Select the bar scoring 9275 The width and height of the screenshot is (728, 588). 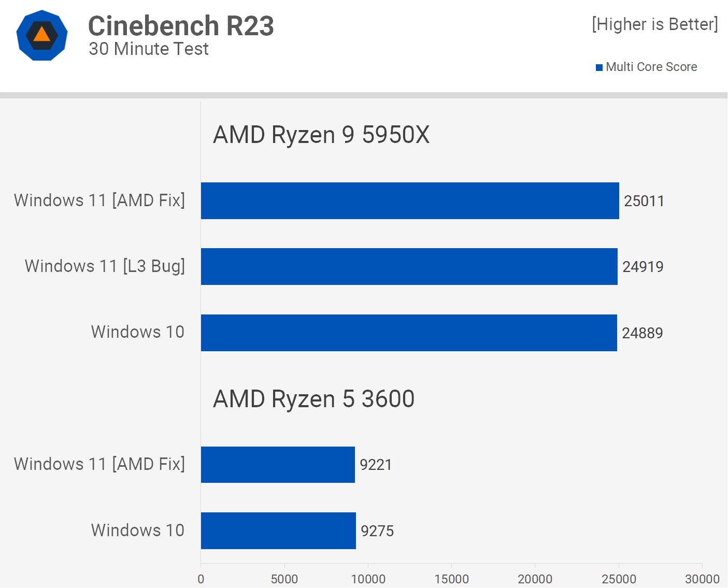(278, 530)
